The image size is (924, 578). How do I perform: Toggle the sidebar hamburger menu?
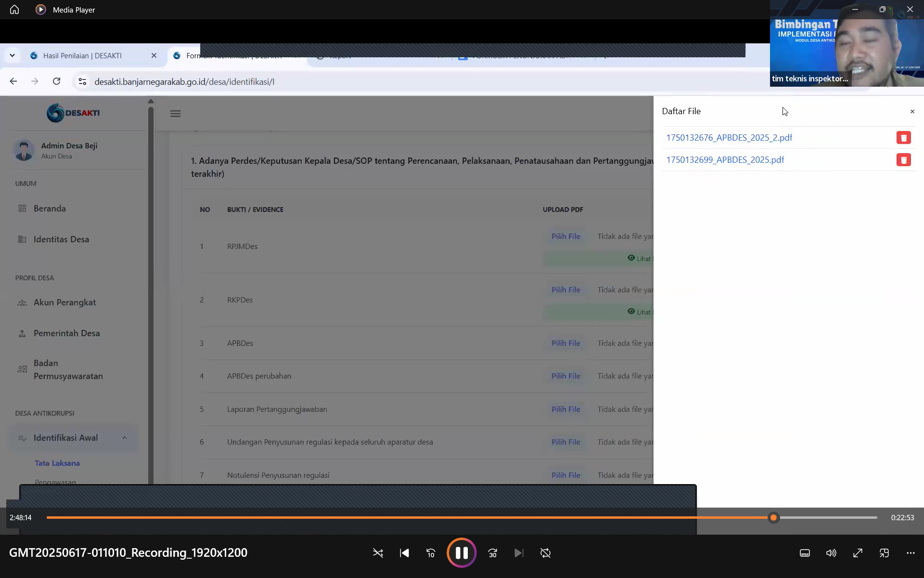[x=175, y=114]
